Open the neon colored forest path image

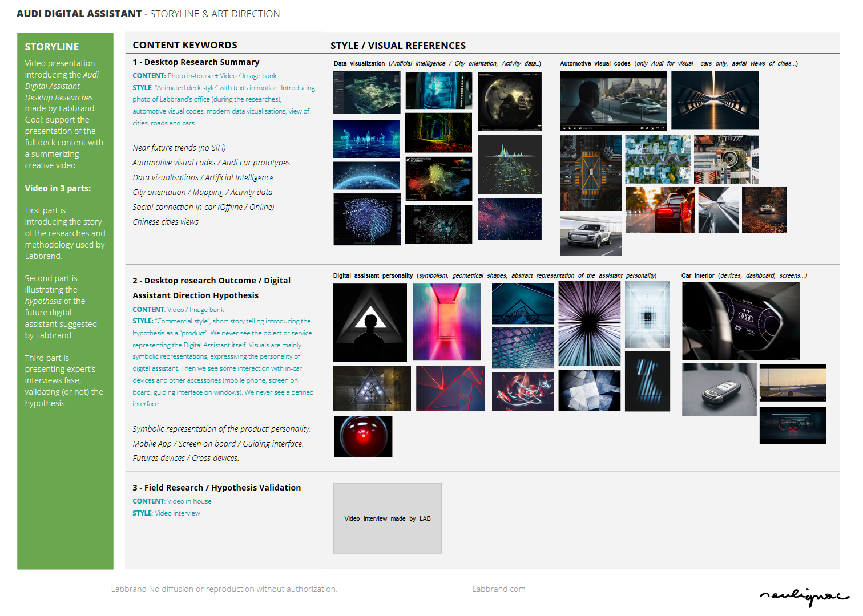(438, 132)
